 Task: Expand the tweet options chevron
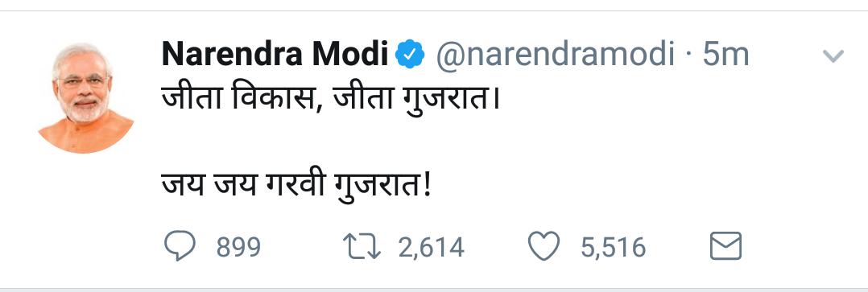833,56
